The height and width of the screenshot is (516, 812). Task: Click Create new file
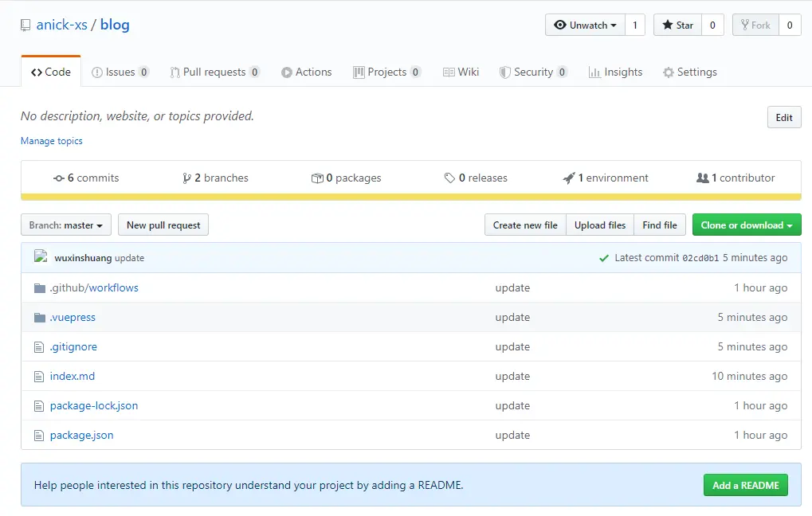point(525,225)
